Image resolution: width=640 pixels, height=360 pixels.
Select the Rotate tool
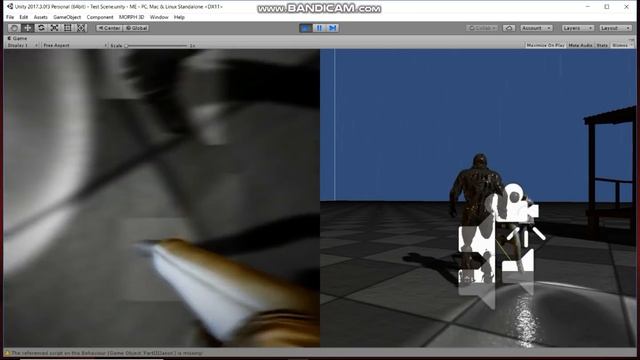[x=41, y=28]
